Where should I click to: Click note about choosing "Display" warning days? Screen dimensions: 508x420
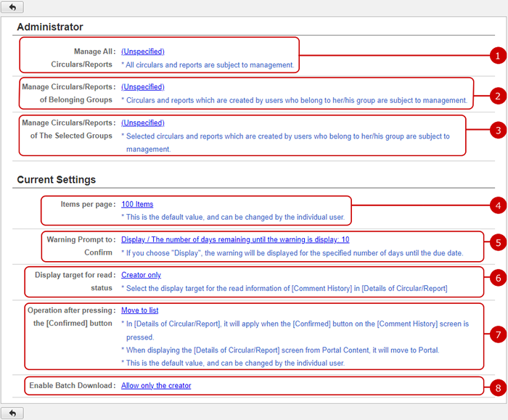[292, 253]
